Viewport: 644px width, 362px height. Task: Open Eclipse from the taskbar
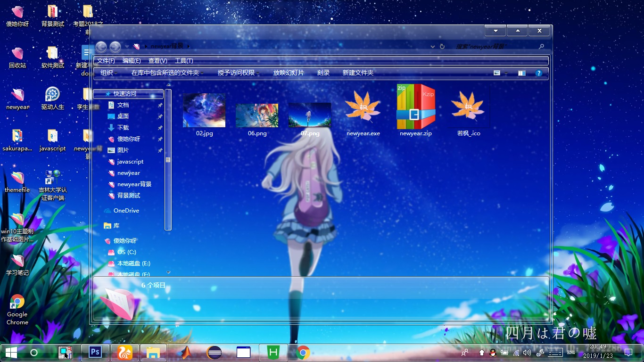click(x=214, y=352)
